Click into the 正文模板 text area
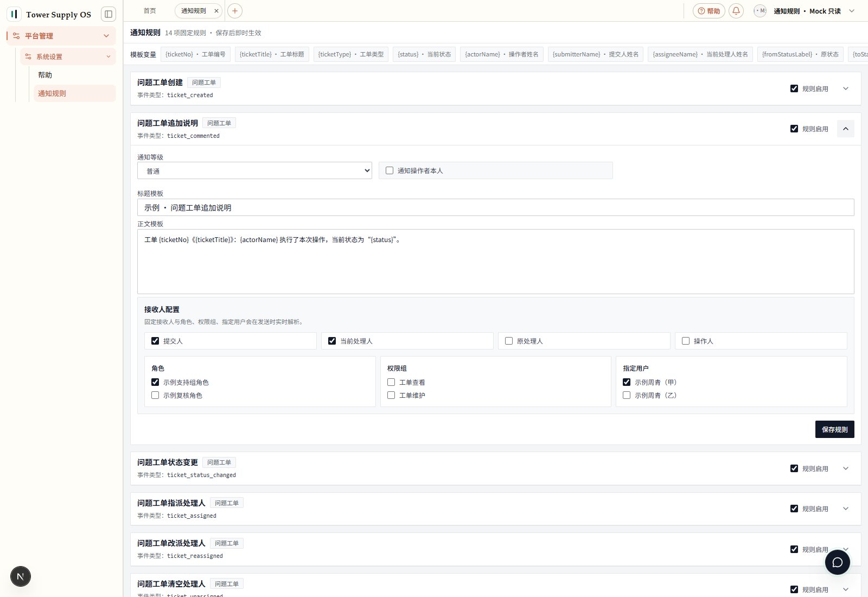The image size is (868, 597). (495, 262)
